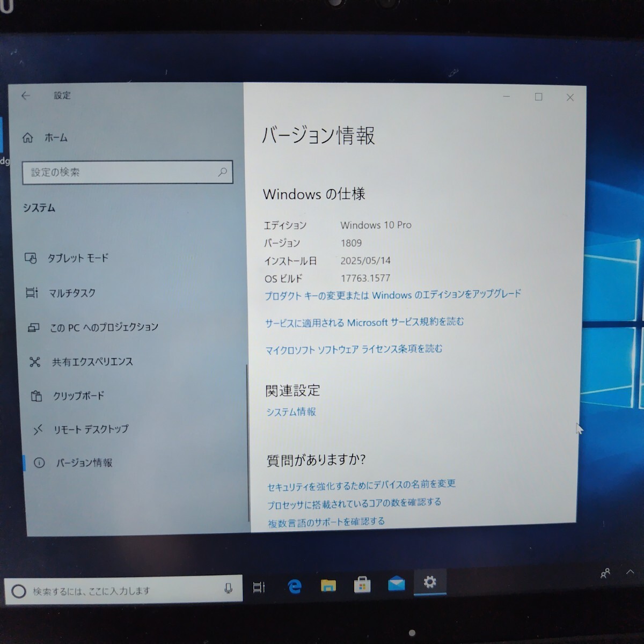Open タブレット モード settings
Viewport: 644px width, 644px height.
67,258
